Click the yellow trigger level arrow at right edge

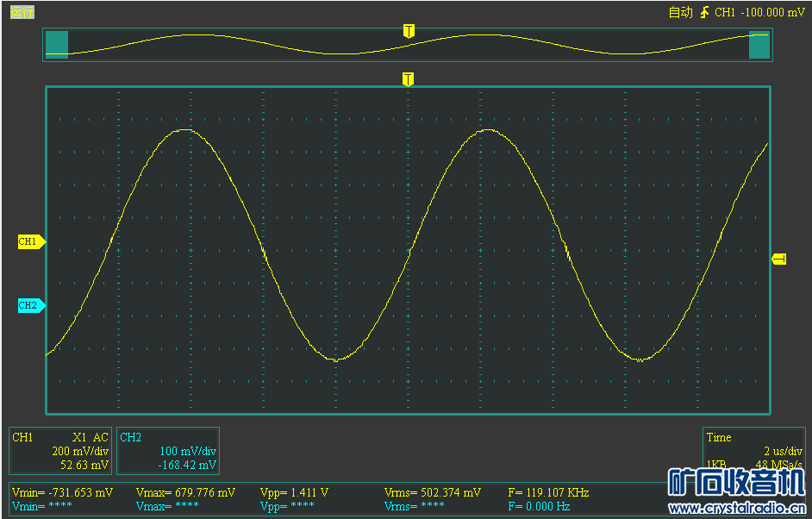pyautogui.click(x=778, y=259)
